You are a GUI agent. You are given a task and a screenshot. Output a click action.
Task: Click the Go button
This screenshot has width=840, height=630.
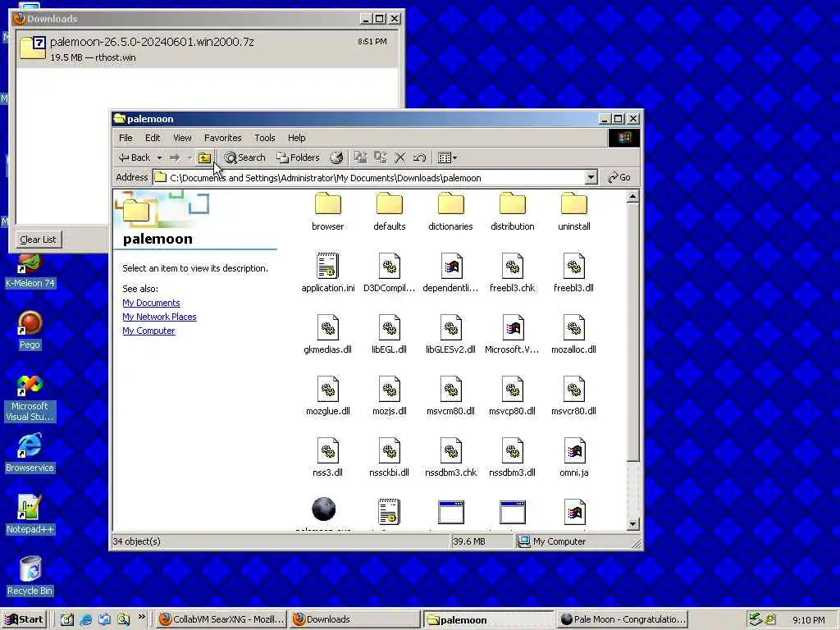pos(619,177)
